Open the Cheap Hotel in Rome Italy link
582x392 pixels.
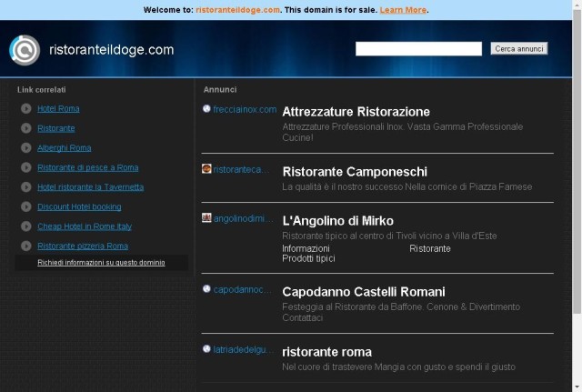(85, 226)
